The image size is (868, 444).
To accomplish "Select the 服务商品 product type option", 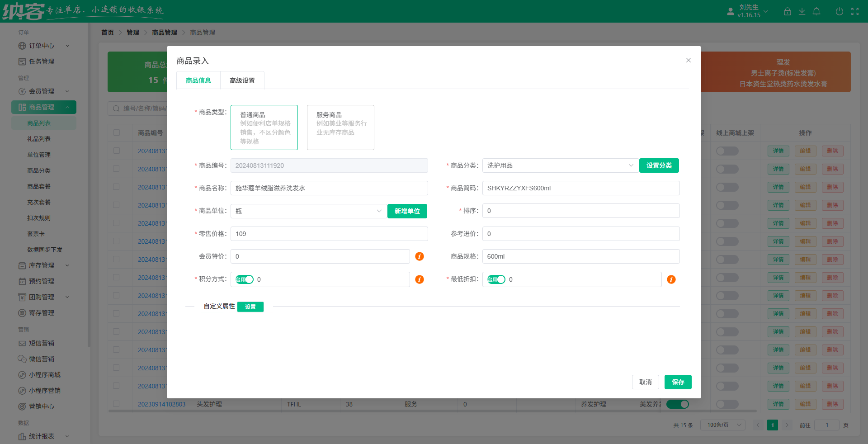I will point(340,127).
